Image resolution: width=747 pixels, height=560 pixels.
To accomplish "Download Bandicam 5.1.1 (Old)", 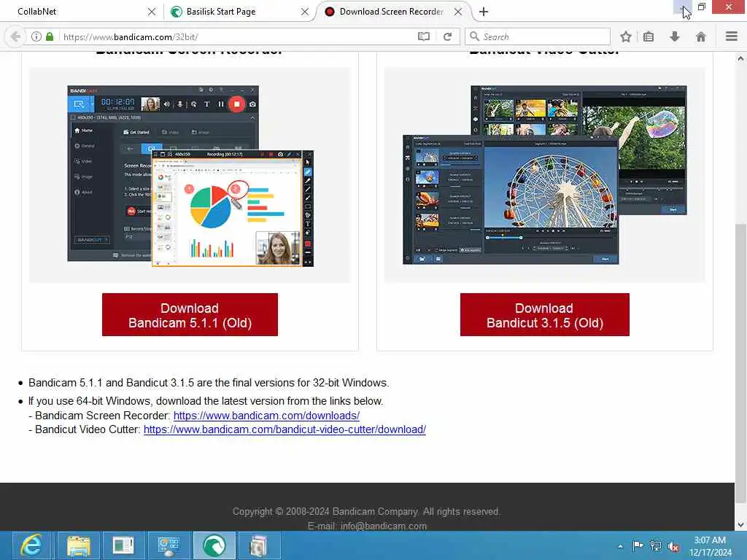I will pyautogui.click(x=190, y=315).
